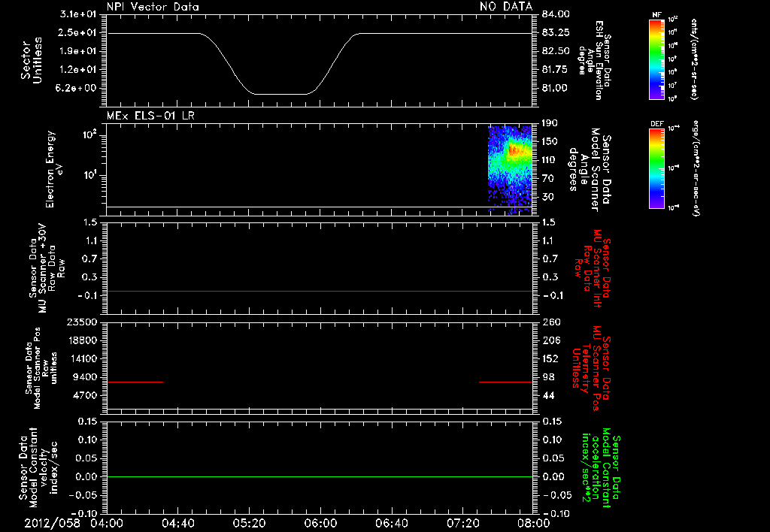Screen dimensions: 770x532
Task: Click the 110 scanner angle tick value
Action: pyautogui.click(x=550, y=160)
